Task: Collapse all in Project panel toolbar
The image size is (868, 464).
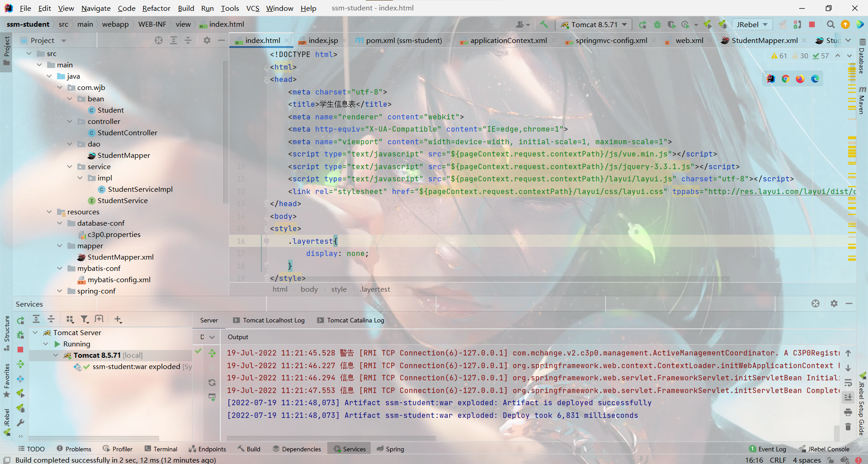Action: [x=188, y=40]
